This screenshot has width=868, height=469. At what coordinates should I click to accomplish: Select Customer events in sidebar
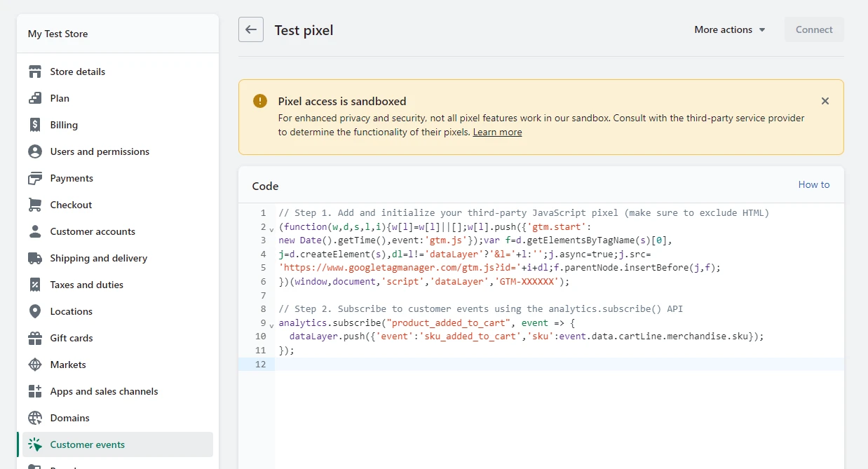tap(118, 444)
